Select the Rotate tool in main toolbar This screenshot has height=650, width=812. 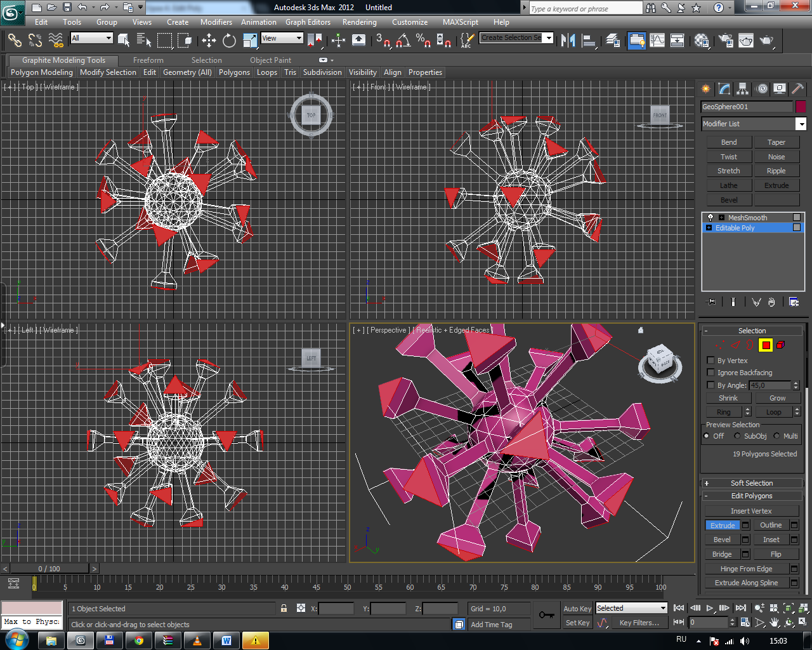point(229,41)
